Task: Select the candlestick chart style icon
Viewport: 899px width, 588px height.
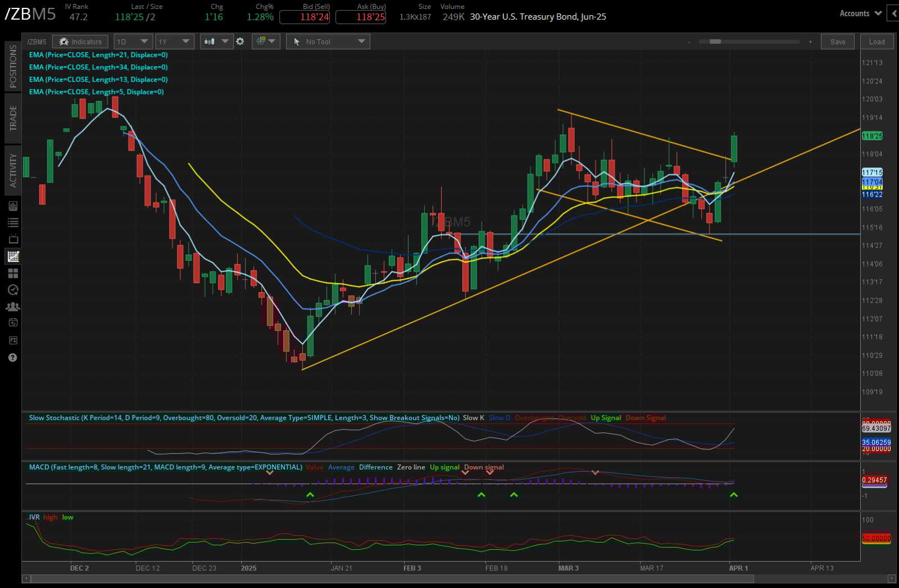Action: [x=210, y=41]
